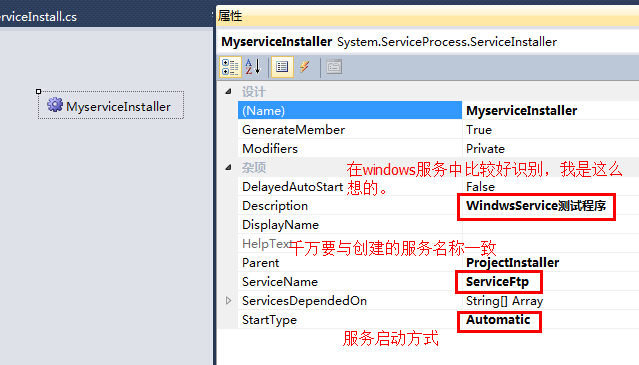Select MyserviceInstaller component label on designer
This screenshot has width=639, height=365.
click(x=118, y=107)
